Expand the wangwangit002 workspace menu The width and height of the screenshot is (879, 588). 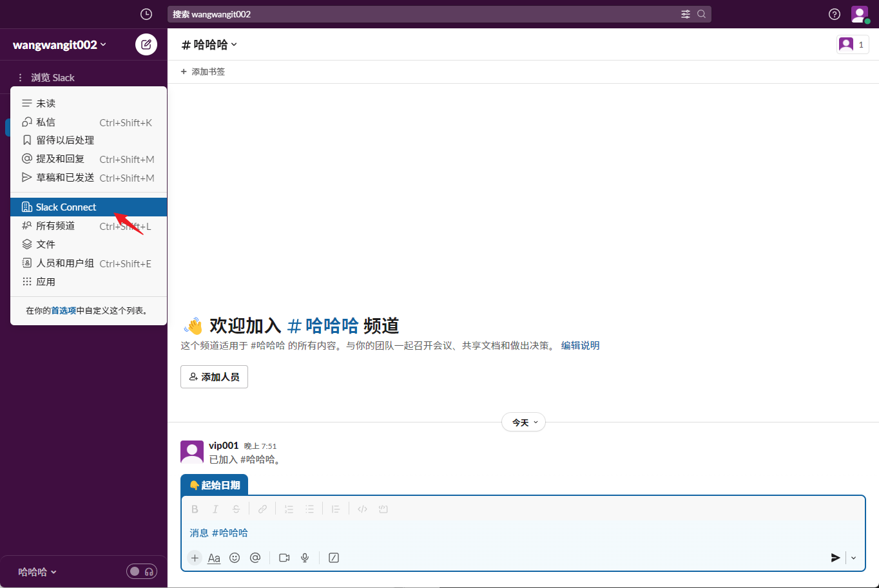click(x=60, y=45)
